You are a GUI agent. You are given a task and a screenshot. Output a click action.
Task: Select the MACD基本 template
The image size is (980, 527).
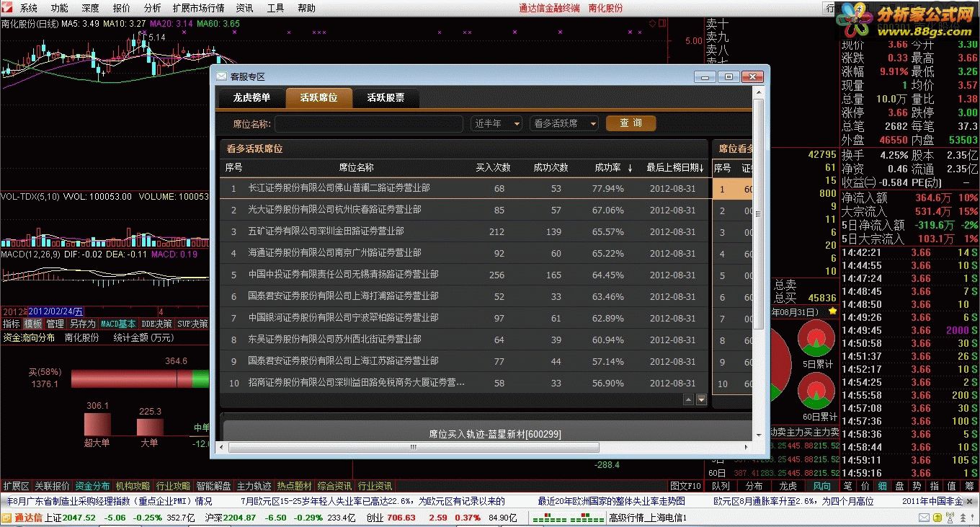[118, 324]
